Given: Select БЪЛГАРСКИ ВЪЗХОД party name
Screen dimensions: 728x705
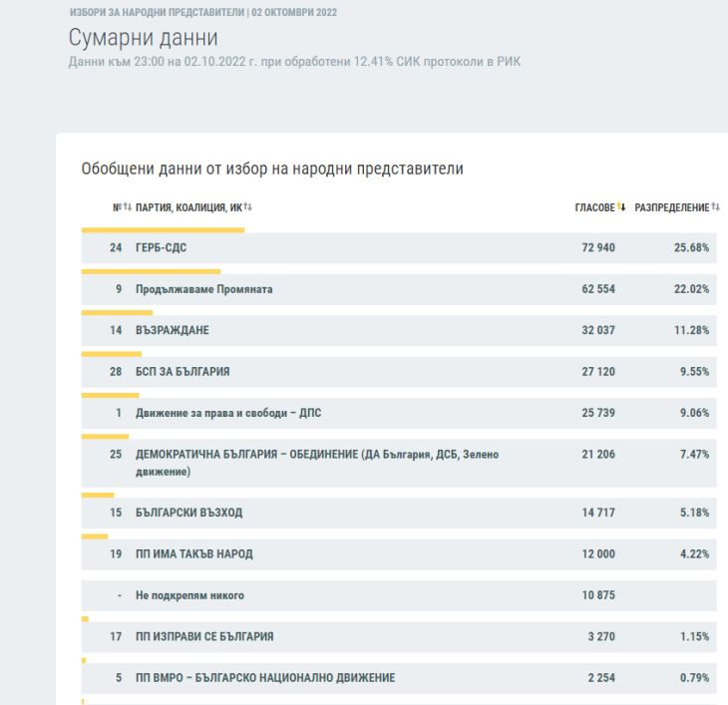Looking at the screenshot, I should [188, 513].
